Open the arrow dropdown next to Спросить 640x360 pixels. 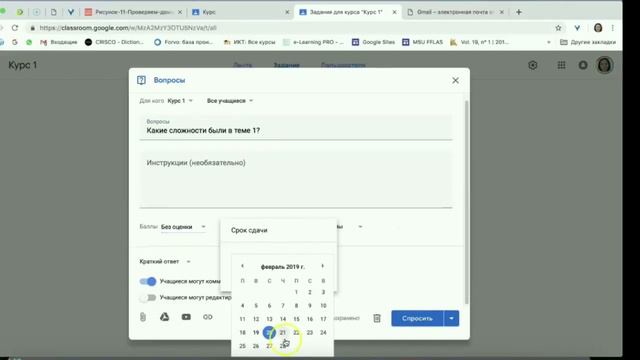[x=451, y=318]
